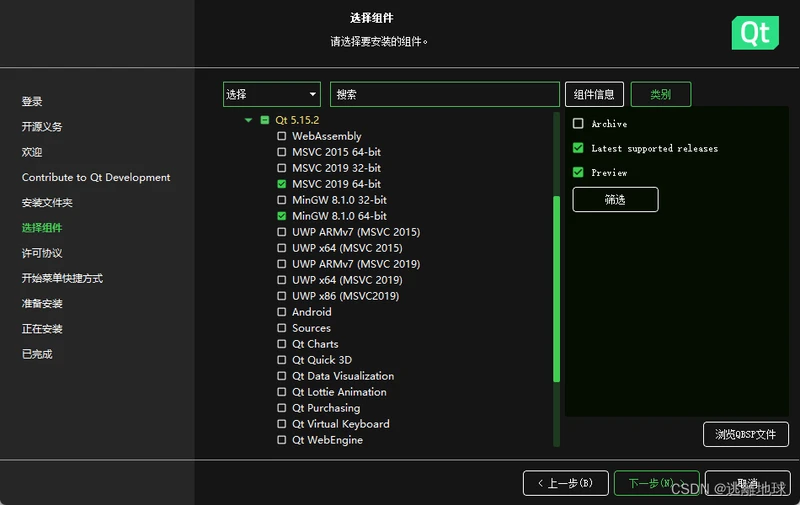This screenshot has height=505, width=800.
Task: Select the 许可协议 step
Action: point(42,253)
